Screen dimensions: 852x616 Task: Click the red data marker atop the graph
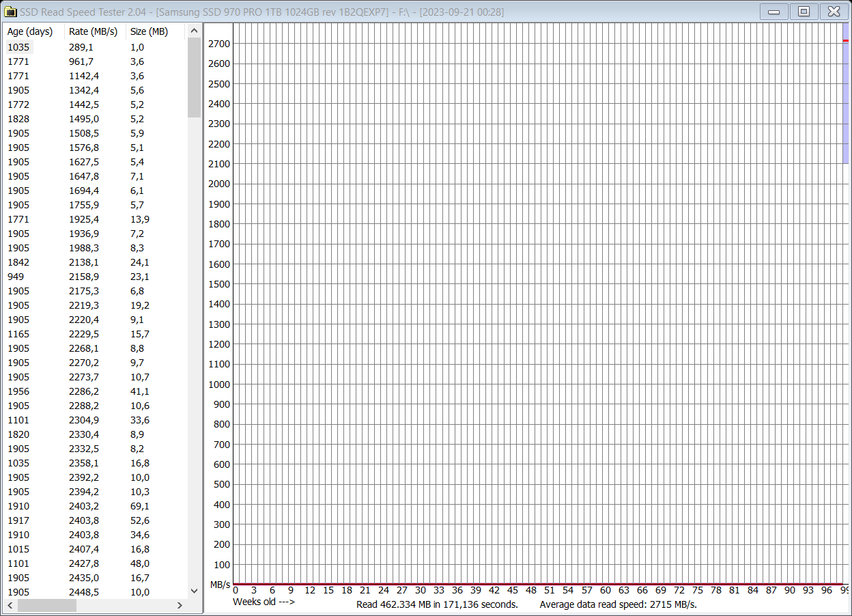pyautogui.click(x=847, y=41)
